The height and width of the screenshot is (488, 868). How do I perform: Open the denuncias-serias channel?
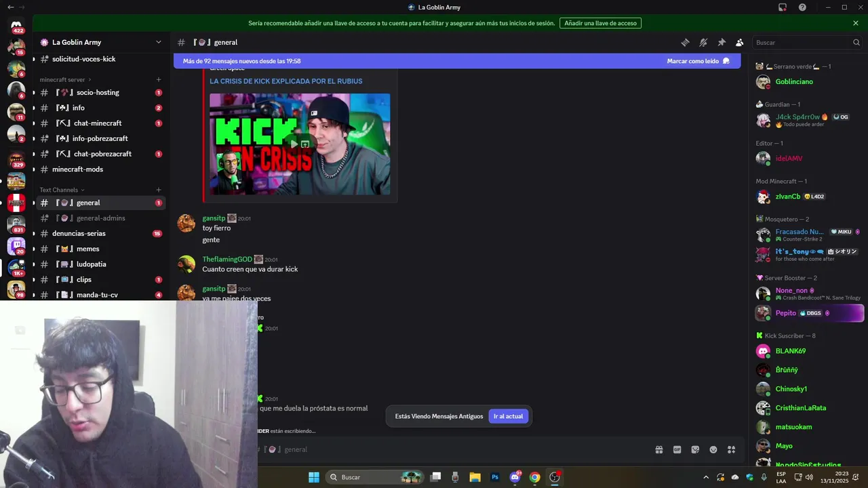100,233
